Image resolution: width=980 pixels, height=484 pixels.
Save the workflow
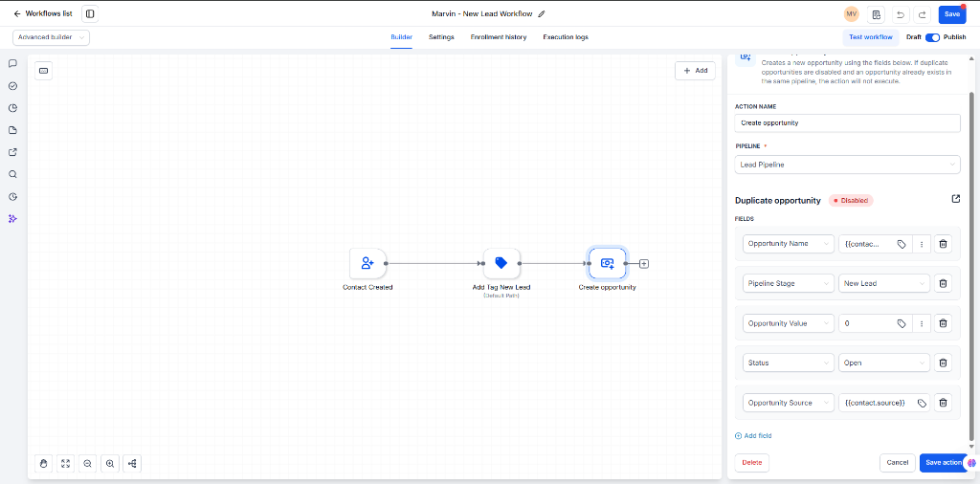(952, 14)
